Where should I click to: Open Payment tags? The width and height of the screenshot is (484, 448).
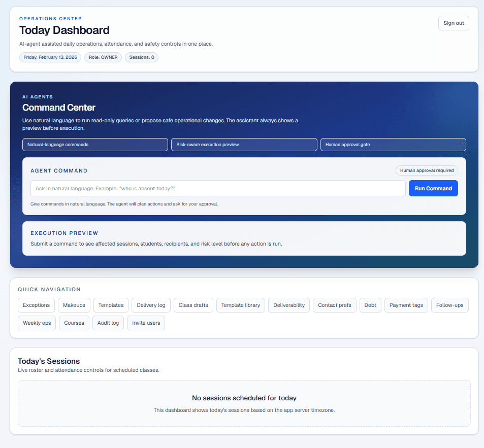click(x=406, y=305)
